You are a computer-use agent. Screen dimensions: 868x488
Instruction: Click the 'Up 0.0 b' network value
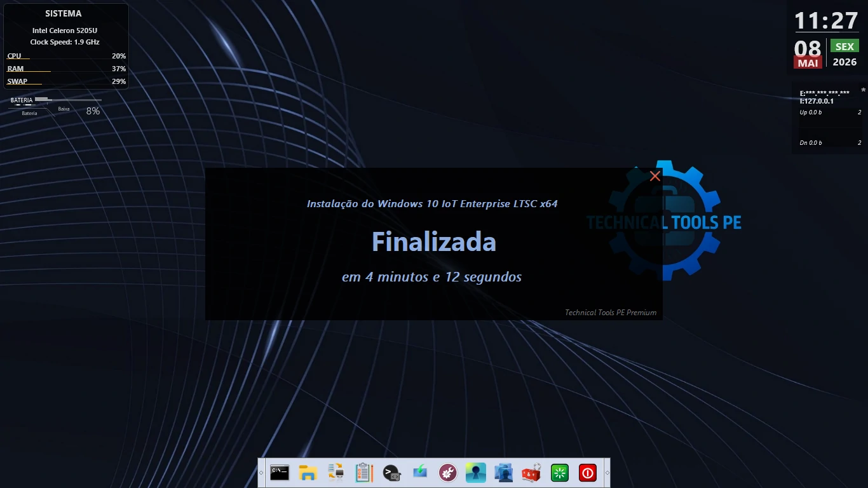pos(811,112)
